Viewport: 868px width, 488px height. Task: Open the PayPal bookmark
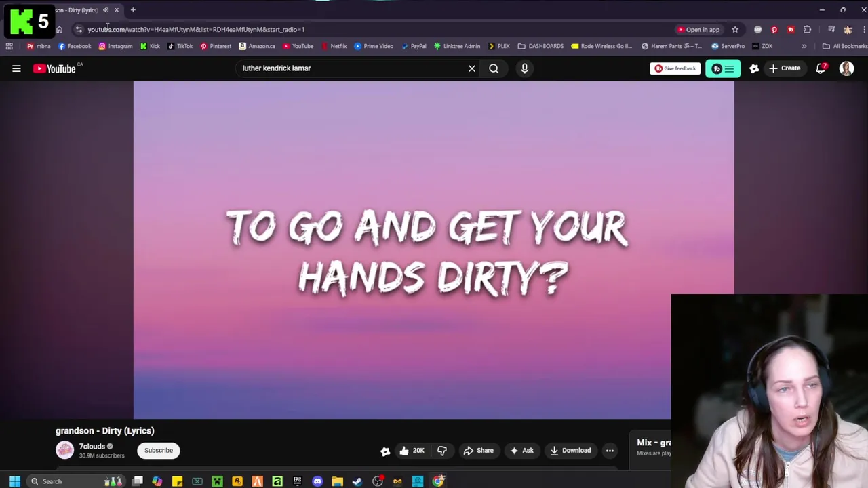coord(414,46)
